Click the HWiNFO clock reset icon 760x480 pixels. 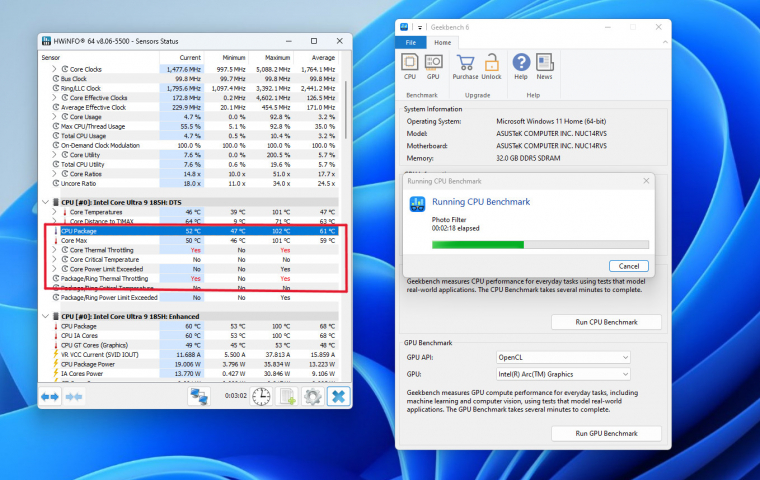tap(261, 396)
